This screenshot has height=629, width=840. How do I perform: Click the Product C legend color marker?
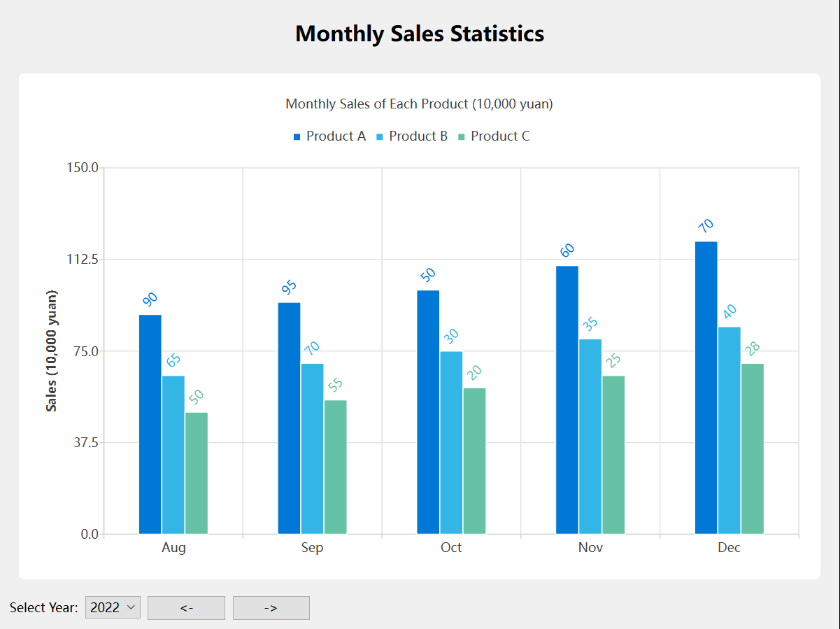click(x=462, y=137)
